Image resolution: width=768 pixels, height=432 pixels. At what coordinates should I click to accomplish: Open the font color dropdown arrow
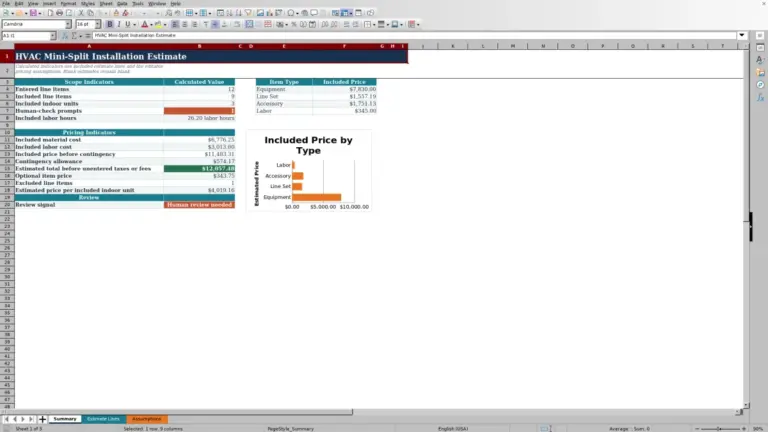(x=151, y=24)
